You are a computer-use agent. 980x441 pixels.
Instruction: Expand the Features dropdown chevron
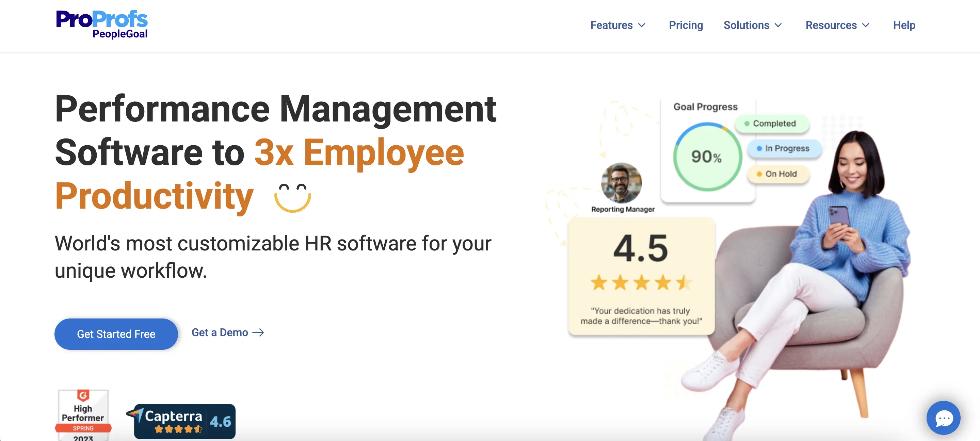[642, 25]
